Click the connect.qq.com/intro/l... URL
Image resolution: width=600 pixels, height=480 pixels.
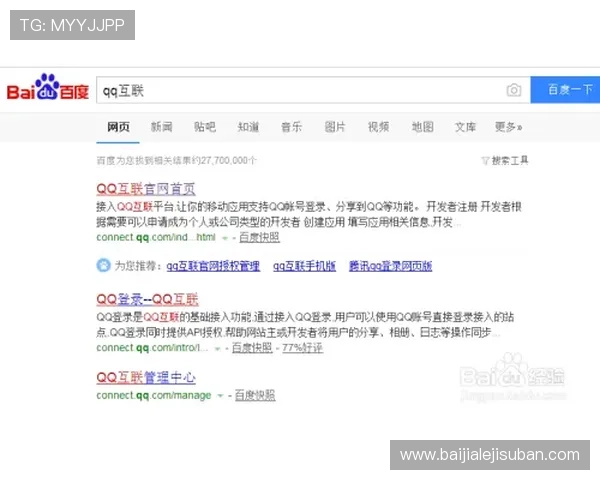tap(152, 348)
